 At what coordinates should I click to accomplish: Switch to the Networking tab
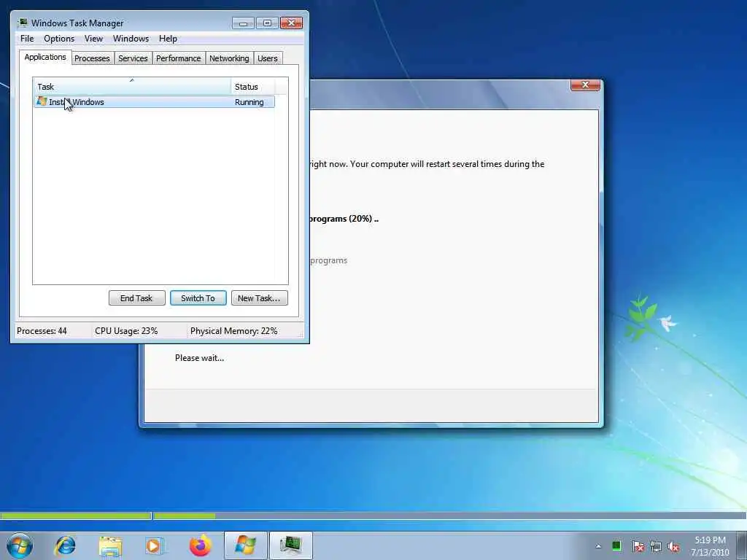pyautogui.click(x=229, y=58)
